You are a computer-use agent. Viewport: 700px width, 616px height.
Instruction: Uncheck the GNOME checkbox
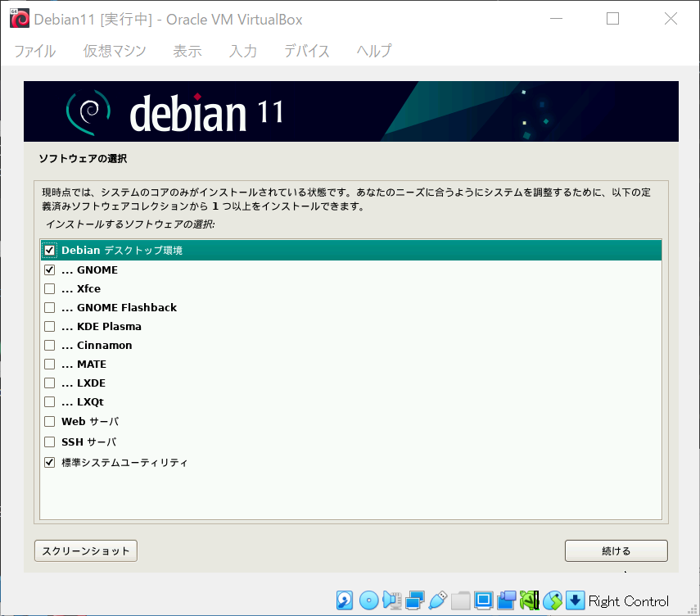50,269
